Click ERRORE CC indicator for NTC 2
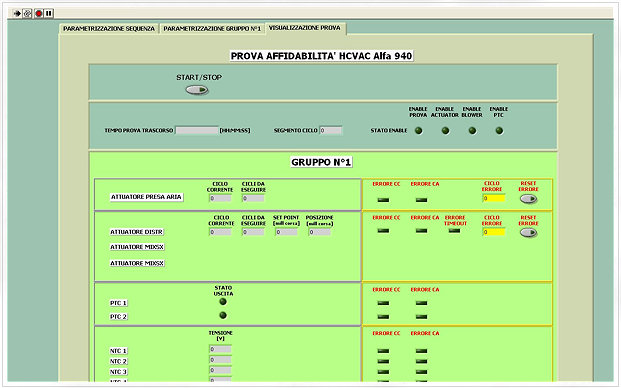The height and width of the screenshot is (388, 621). pyautogui.click(x=383, y=361)
